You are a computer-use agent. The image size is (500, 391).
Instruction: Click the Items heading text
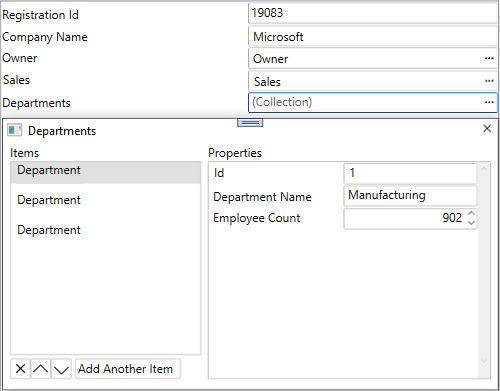(x=24, y=153)
